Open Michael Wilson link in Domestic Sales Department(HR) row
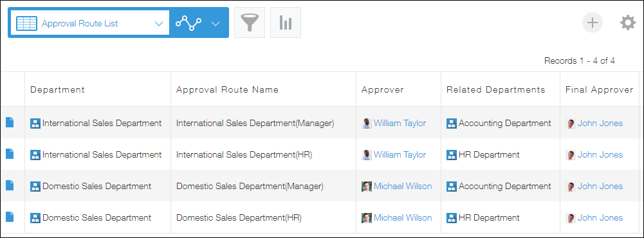The width and height of the screenshot is (644, 238). 403,217
